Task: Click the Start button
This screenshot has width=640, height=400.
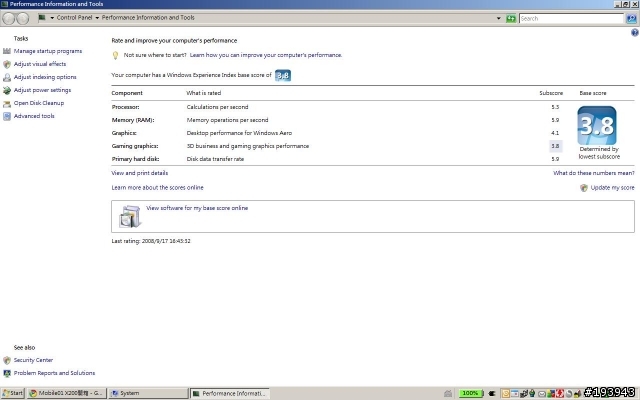Action: [x=13, y=393]
